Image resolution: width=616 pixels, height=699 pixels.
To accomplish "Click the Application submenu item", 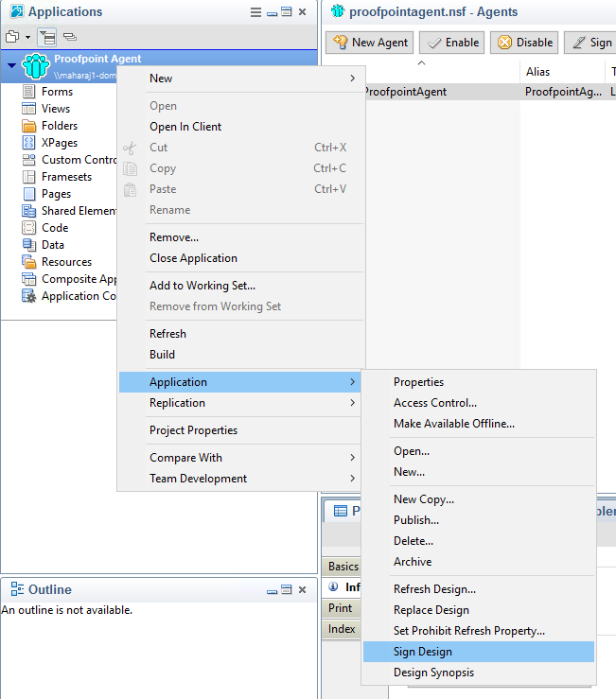I will point(240,382).
